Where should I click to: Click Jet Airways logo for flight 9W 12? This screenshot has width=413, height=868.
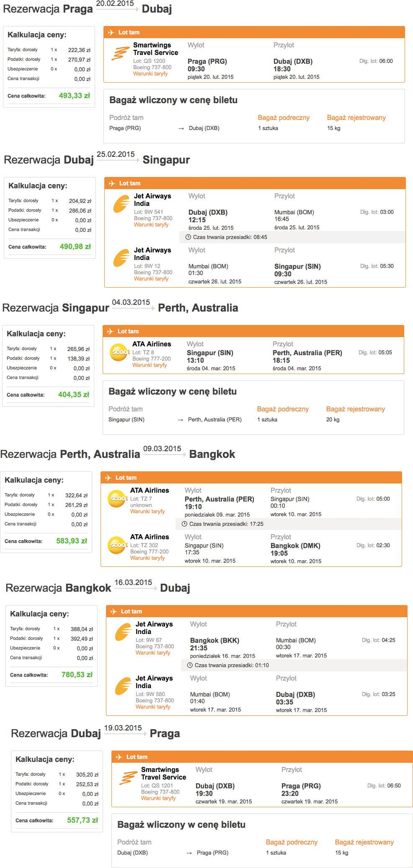(x=121, y=258)
